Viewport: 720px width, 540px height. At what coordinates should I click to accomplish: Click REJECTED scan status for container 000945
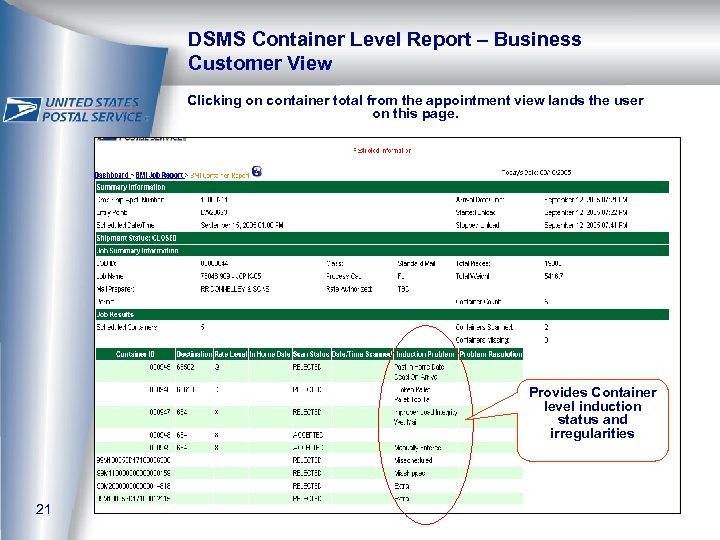click(307, 367)
